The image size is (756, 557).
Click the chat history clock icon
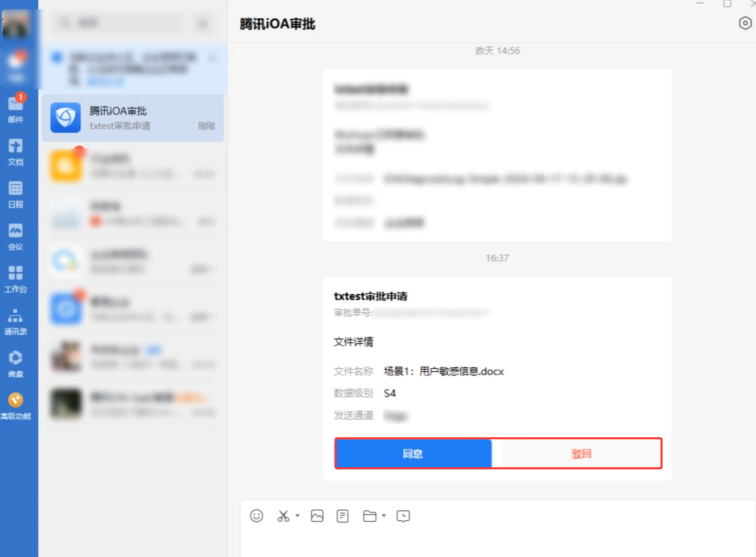tap(403, 516)
